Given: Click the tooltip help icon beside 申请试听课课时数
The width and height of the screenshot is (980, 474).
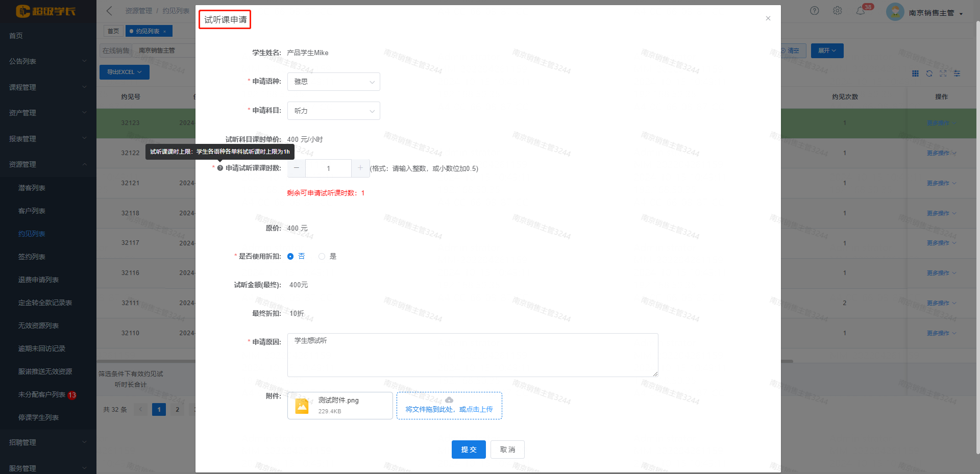Looking at the screenshot, I should coord(220,168).
